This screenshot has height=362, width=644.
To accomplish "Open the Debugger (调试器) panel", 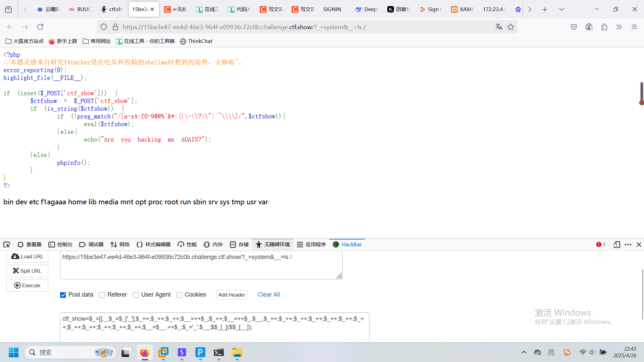I will click(91, 245).
